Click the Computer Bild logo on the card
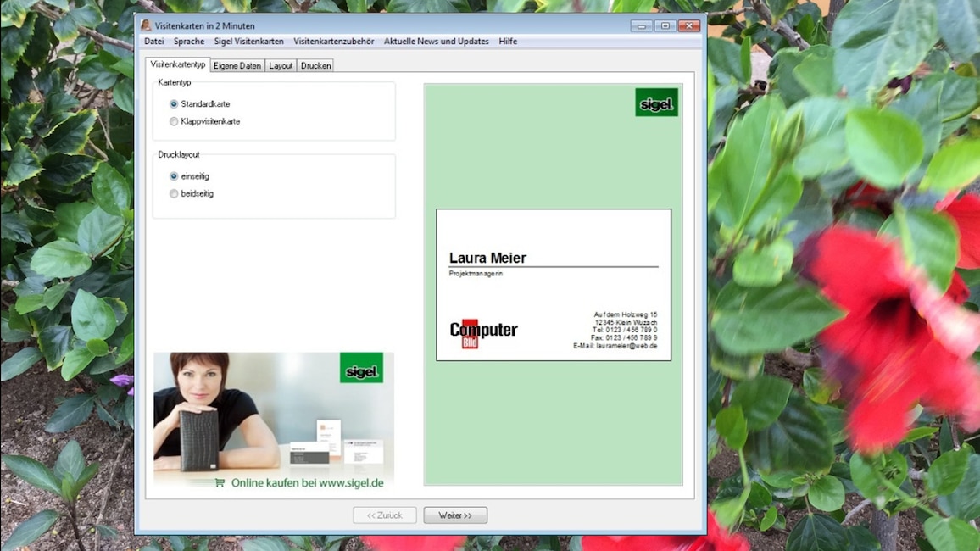This screenshot has height=551, width=980. click(483, 331)
